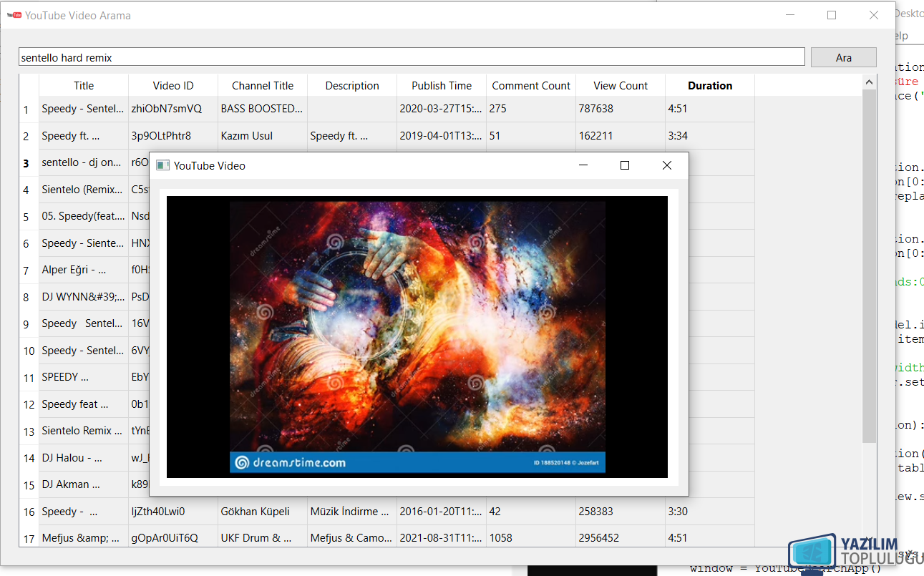
Task: Click publish time cell 2020-03-27T15:...
Action: [442, 109]
